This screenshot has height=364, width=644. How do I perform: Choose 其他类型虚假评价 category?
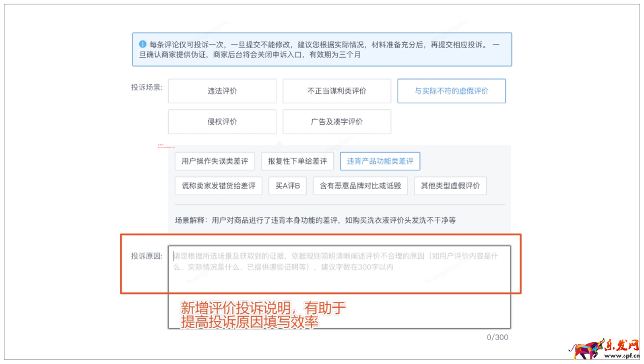point(450,185)
